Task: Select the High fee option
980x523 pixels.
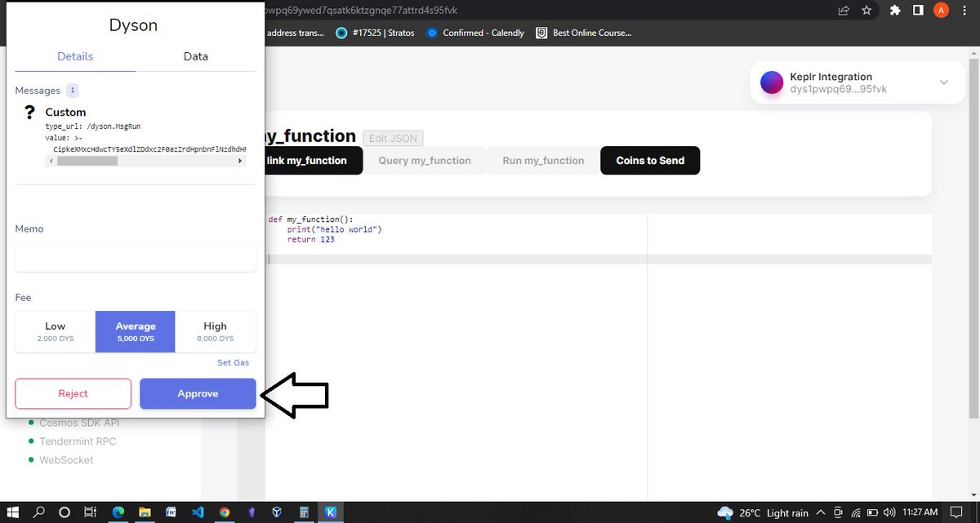Action: point(216,331)
